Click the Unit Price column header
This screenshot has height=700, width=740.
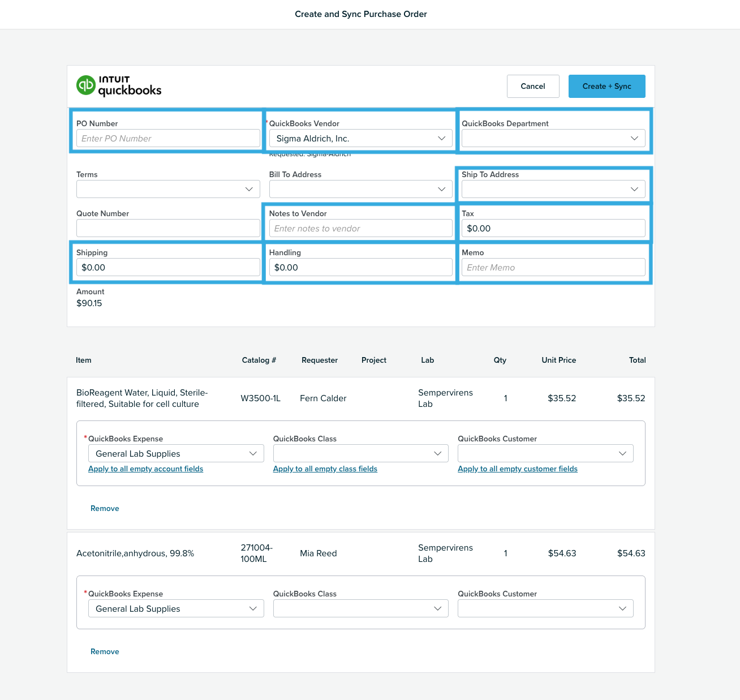coord(559,360)
